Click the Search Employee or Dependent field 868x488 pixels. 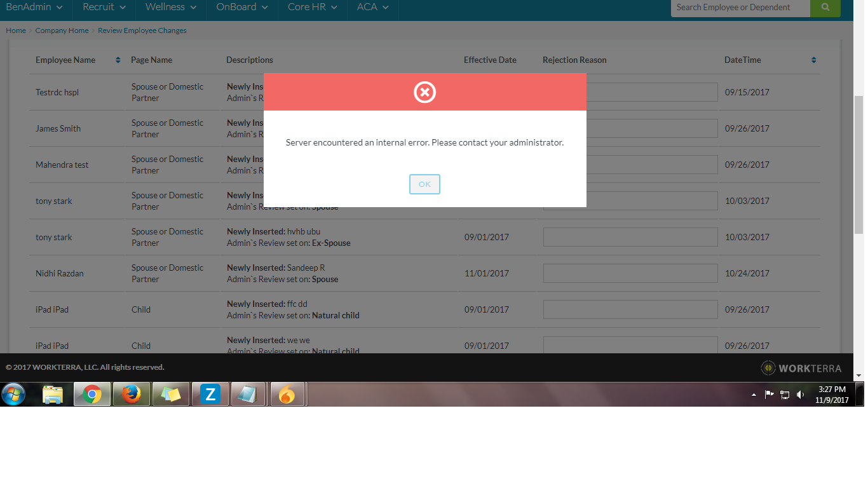(740, 8)
